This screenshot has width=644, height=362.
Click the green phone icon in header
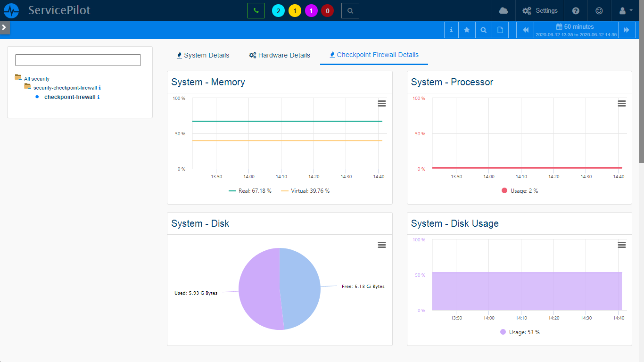coord(256,10)
